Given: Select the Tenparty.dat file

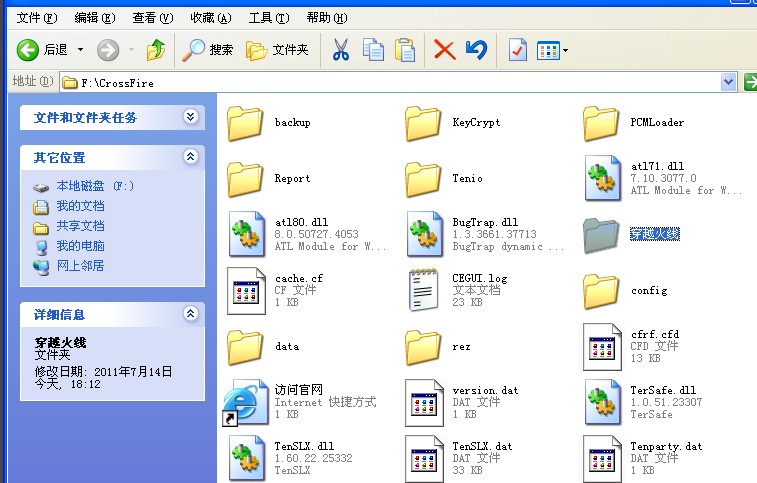Looking at the screenshot, I should [643, 458].
